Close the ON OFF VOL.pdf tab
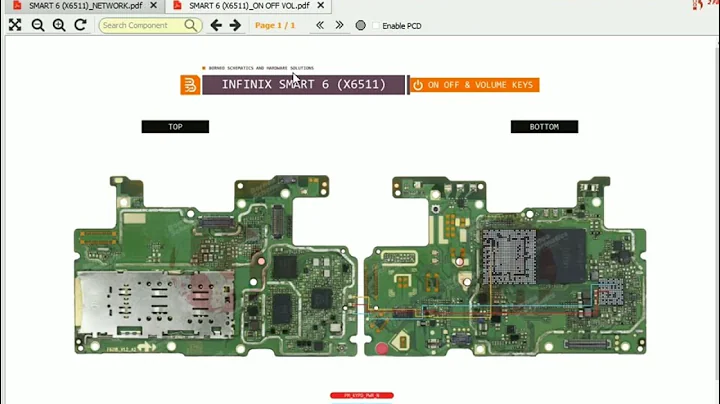Screen dimensions: 720x404 pos(321,6)
